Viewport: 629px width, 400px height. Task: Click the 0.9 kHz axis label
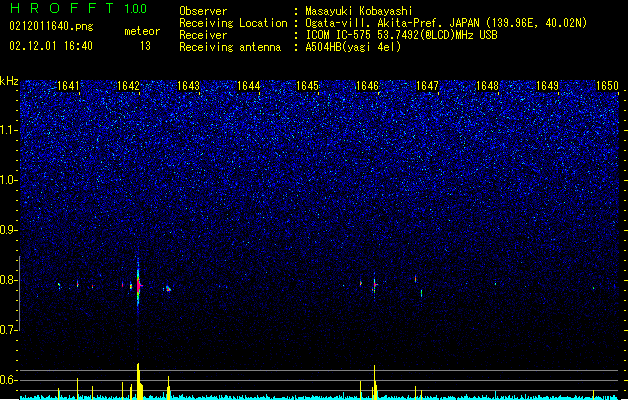pos(9,230)
